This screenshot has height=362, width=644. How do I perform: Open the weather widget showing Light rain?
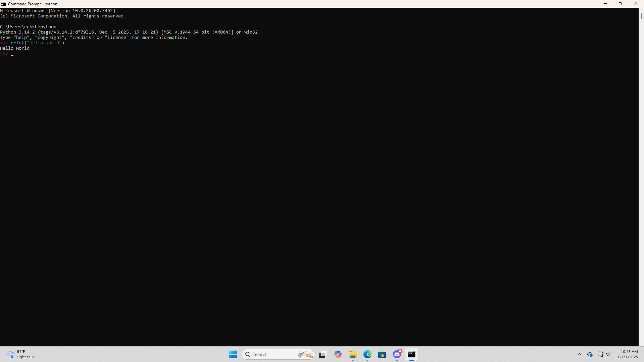(20, 354)
